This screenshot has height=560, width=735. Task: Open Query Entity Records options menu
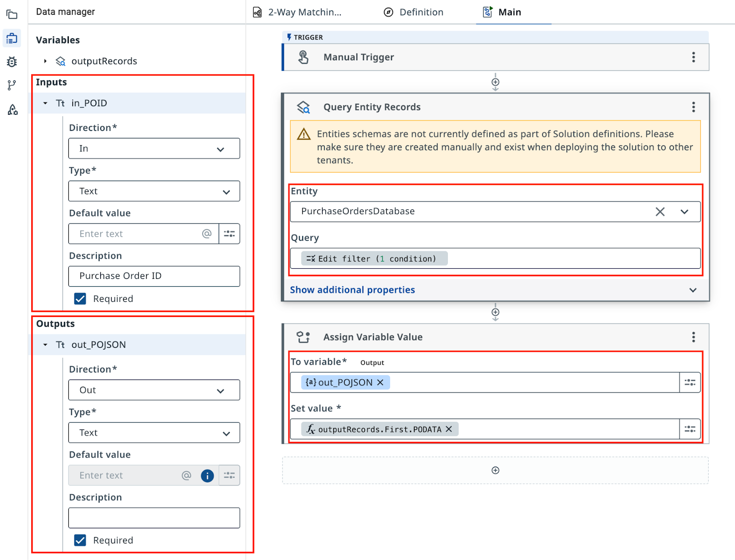(693, 107)
